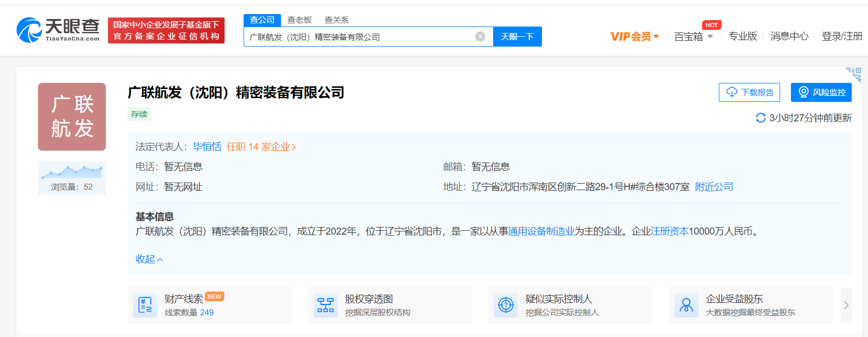Click the 股权穿透图 structure icon
Screen dimensions: 868x337
tap(325, 305)
